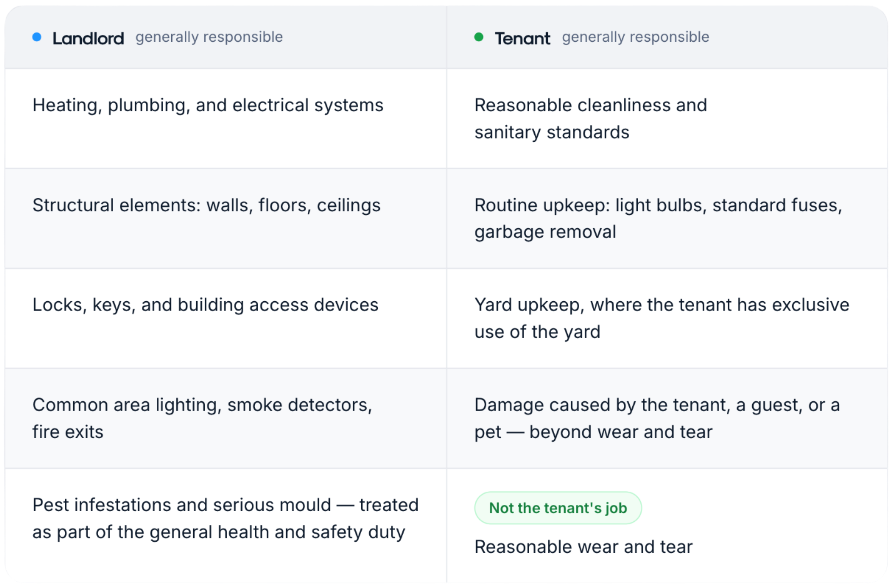Viewport: 894px width, 588px height.
Task: Click "Heating, plumbing, and electrical systems" cell
Action: click(226, 119)
